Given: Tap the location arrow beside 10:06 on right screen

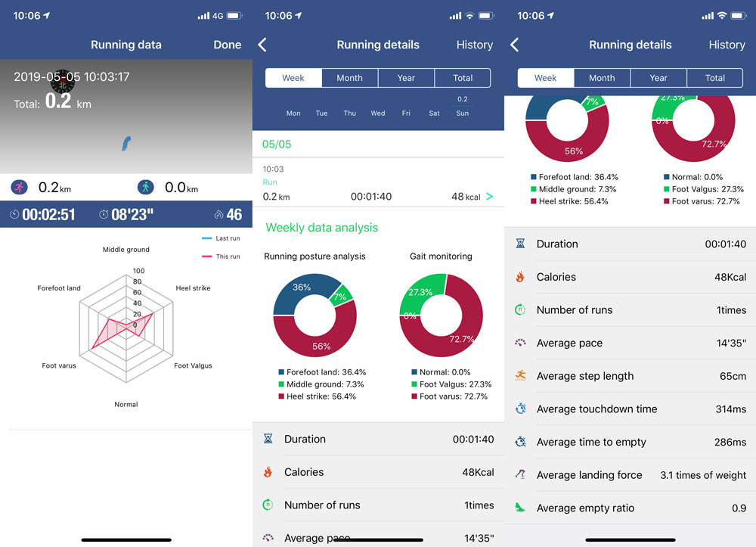Looking at the screenshot, I should tap(550, 15).
